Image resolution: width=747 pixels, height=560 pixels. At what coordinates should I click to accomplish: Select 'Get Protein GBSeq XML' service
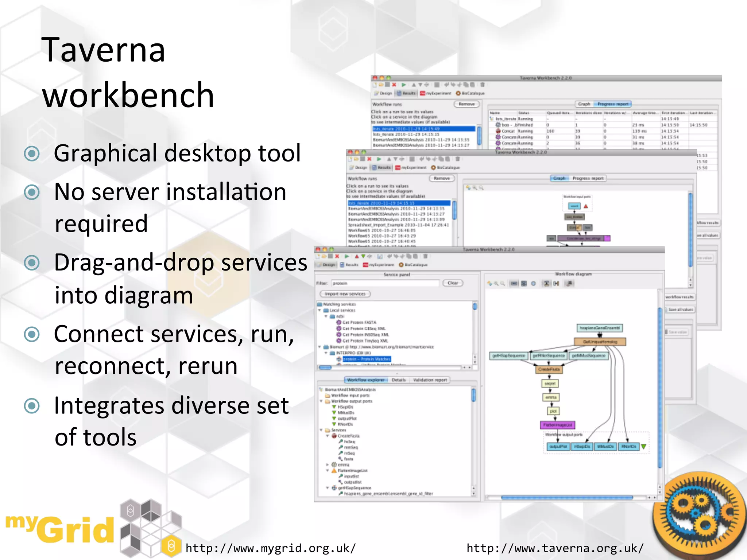click(x=364, y=328)
